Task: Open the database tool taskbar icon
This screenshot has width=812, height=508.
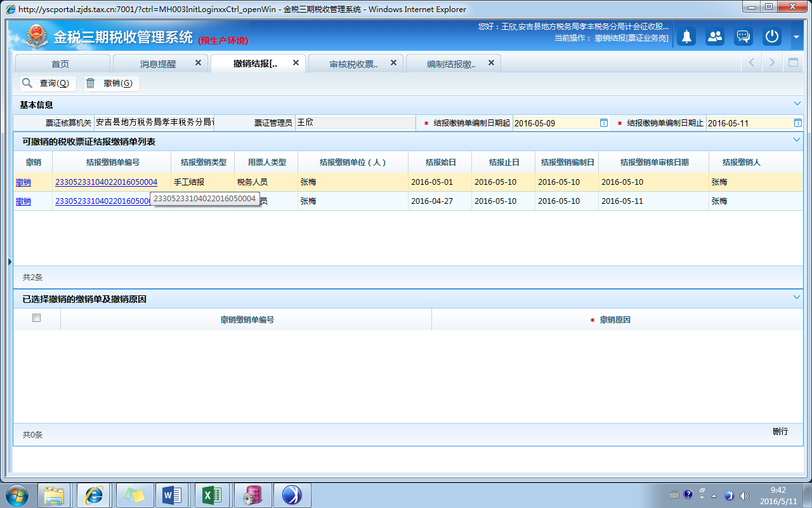Action: [x=252, y=495]
